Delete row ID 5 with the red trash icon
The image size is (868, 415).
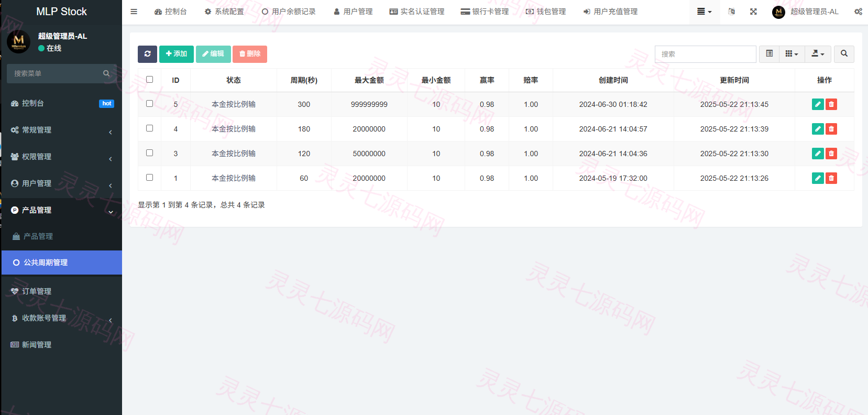pyautogui.click(x=831, y=104)
